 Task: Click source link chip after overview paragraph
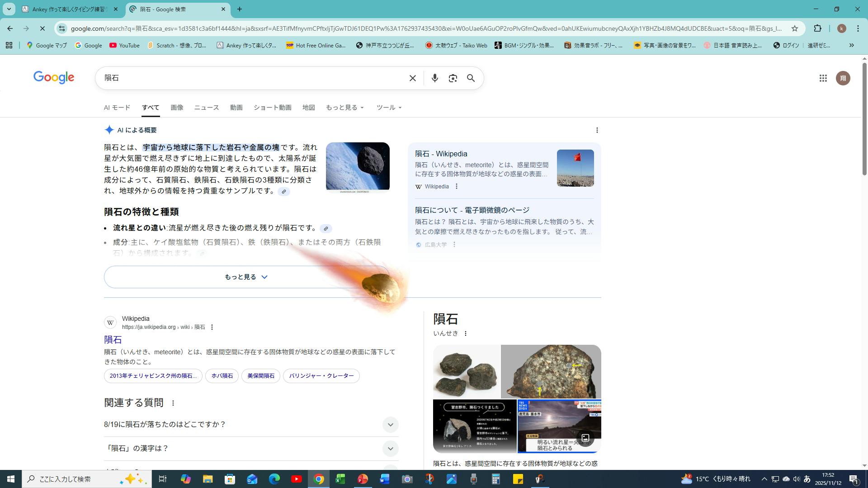[x=284, y=192]
